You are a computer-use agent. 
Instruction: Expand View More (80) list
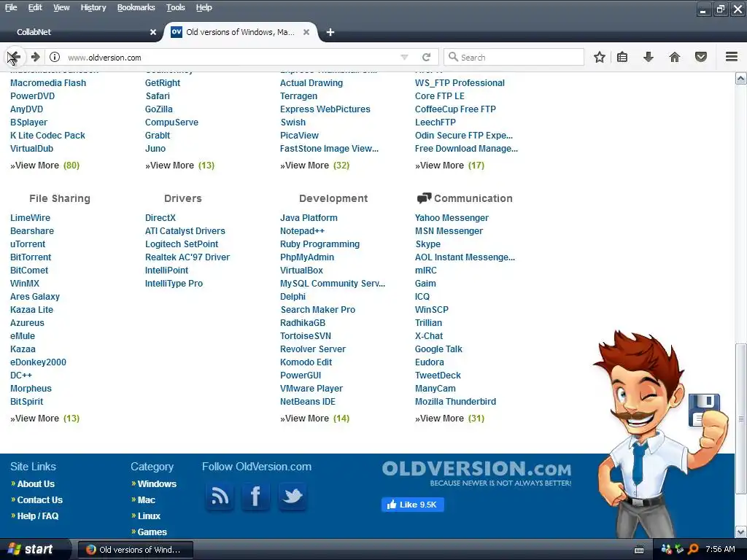[x=44, y=166]
